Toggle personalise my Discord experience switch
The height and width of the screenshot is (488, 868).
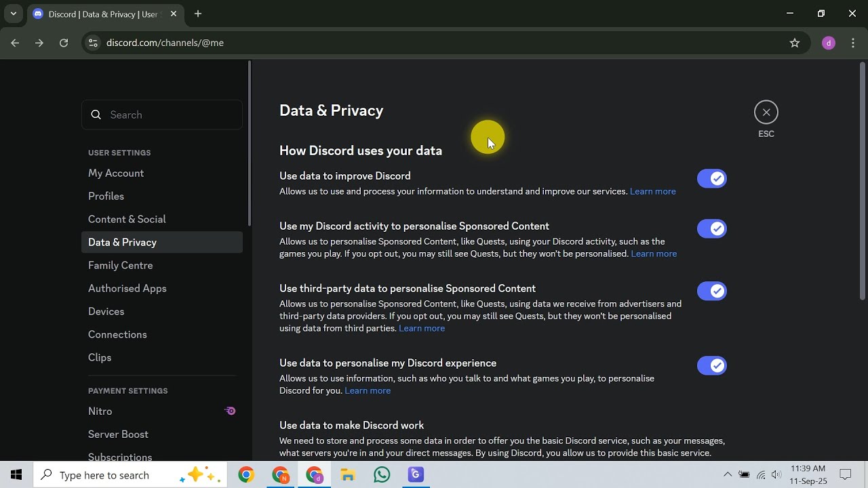click(712, 365)
